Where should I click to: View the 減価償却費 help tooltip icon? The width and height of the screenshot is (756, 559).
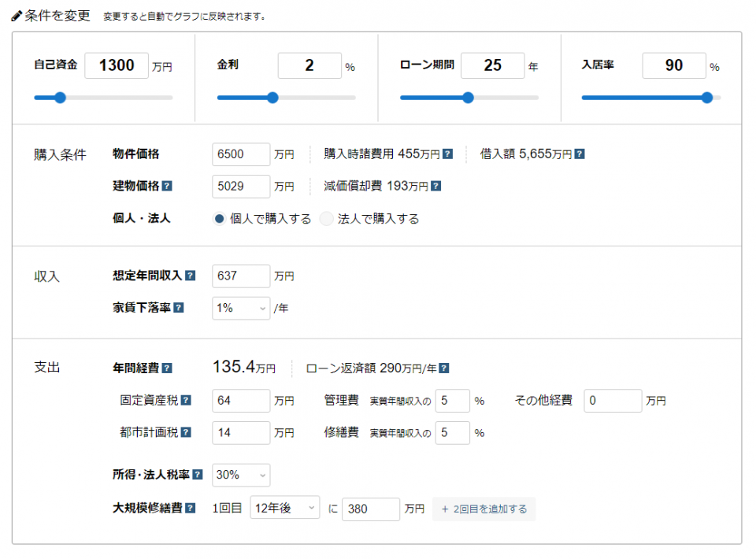pyautogui.click(x=435, y=186)
